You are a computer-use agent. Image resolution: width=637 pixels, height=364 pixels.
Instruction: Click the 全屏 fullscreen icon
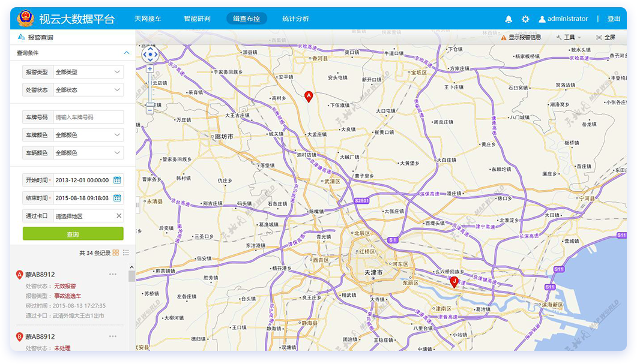tap(599, 37)
